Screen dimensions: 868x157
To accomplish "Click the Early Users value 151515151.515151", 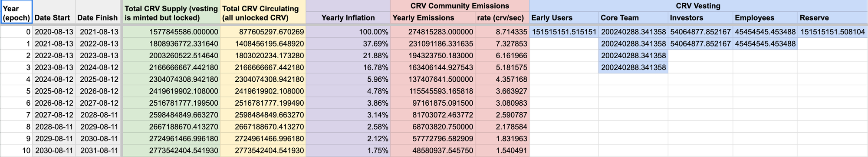I will pos(564,32).
